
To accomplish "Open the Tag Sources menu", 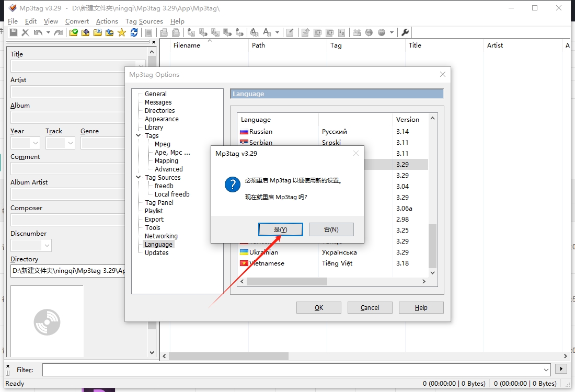I will [x=144, y=21].
